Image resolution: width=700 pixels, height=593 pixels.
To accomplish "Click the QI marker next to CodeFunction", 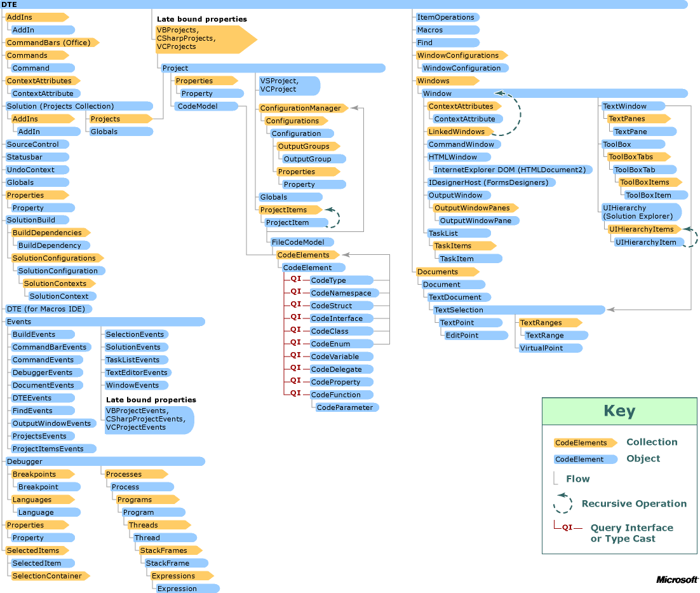I will click(294, 393).
